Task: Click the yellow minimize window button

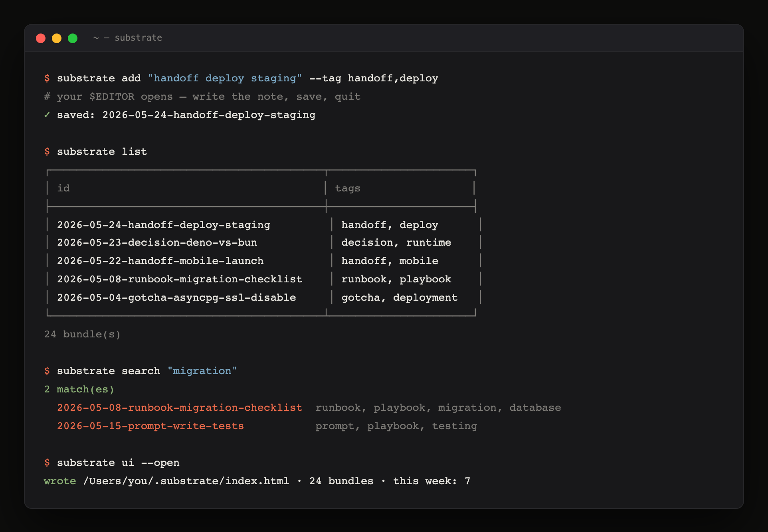Action: pos(57,38)
